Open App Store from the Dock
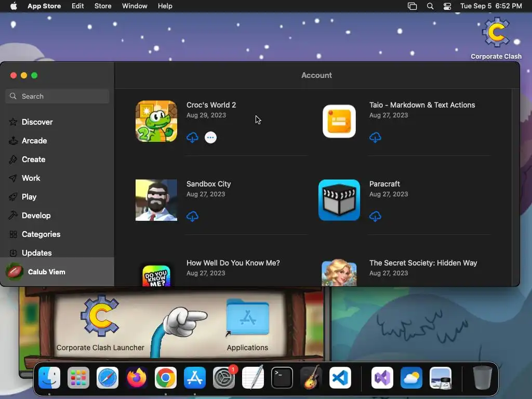Viewport: 532px width, 399px height. 195,378
